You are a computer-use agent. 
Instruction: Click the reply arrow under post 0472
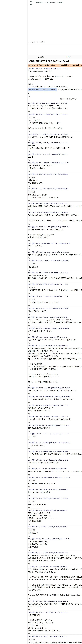29,201
